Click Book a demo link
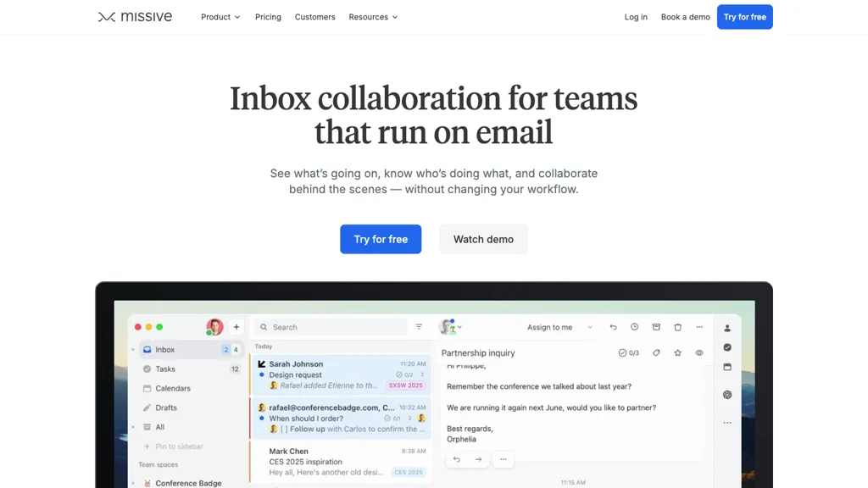Image resolution: width=868 pixels, height=488 pixels. click(685, 17)
